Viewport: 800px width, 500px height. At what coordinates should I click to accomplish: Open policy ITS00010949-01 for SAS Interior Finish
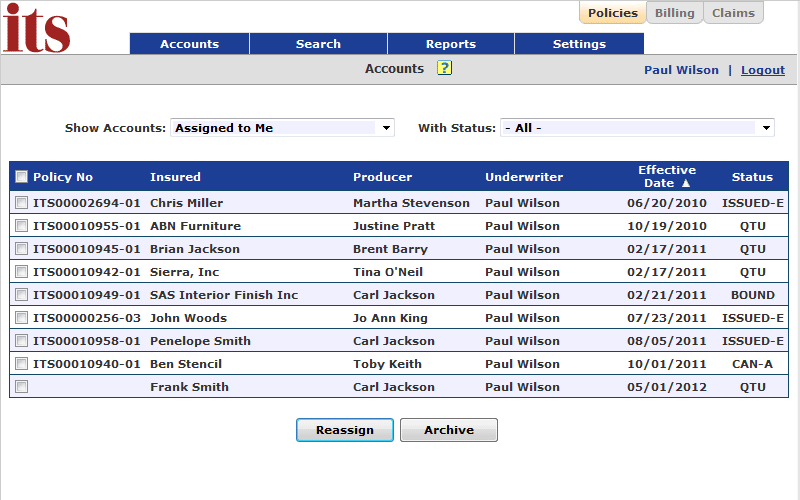(87, 295)
